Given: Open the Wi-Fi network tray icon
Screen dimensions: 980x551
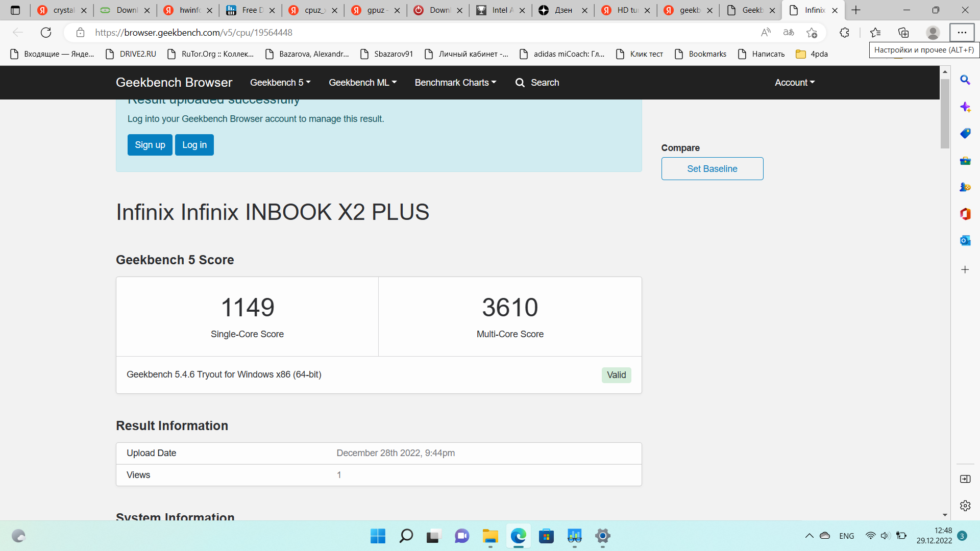Looking at the screenshot, I should [x=870, y=536].
